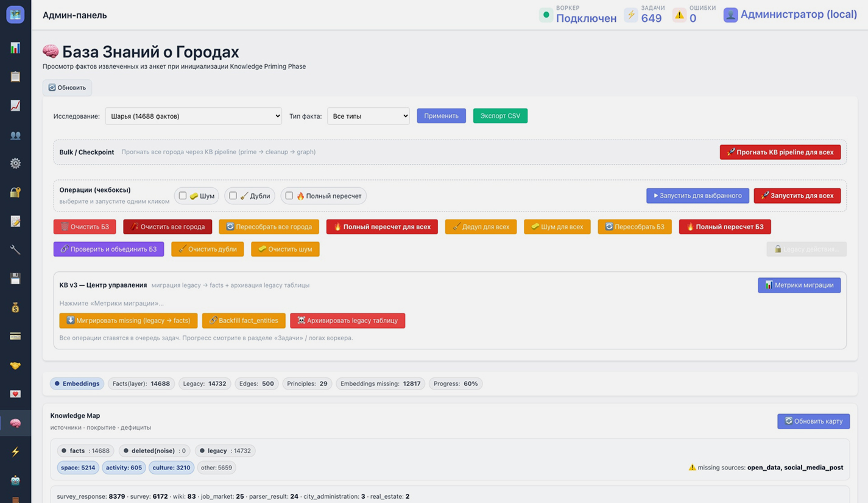Image resolution: width=868 pixels, height=503 pixels.
Task: Open the floppy disk sidebar icon
Action: (15, 279)
